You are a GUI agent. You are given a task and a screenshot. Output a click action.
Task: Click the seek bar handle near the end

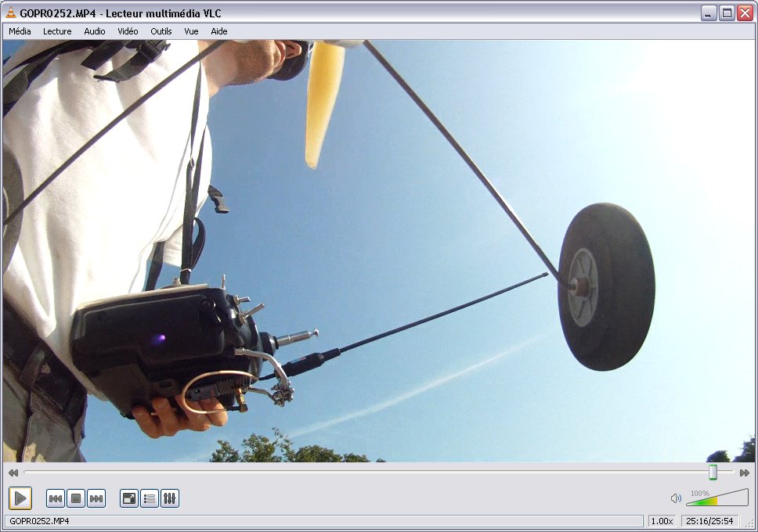(713, 472)
